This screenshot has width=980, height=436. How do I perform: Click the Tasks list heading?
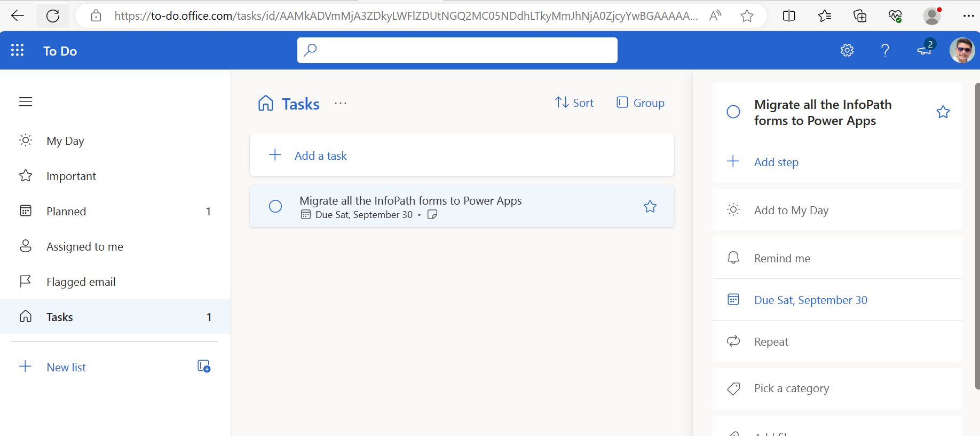[301, 104]
